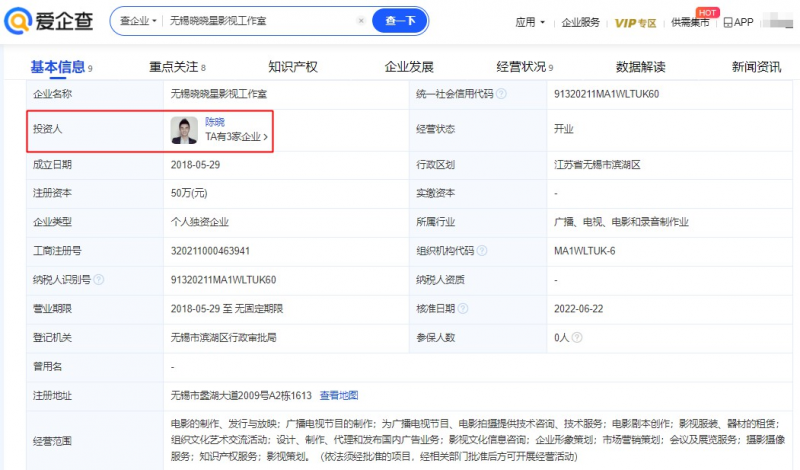The image size is (800, 470).
Task: Click help icon beside 统一社会信用代码
Action: (501, 94)
